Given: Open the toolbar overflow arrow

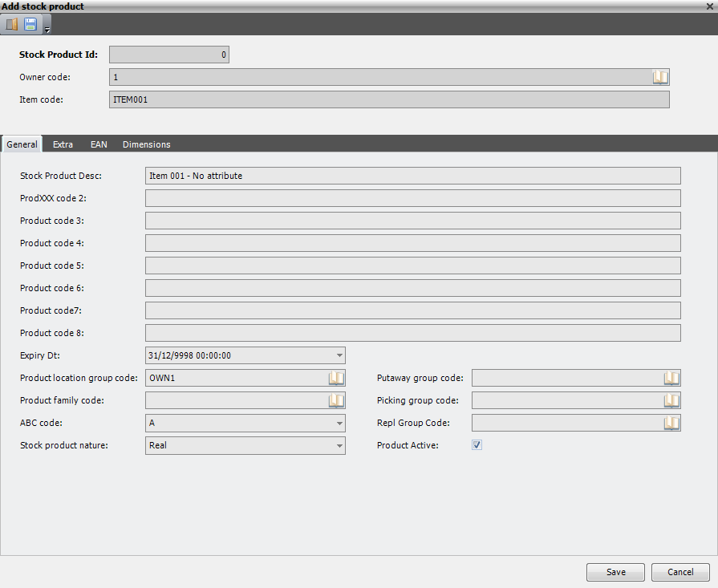Looking at the screenshot, I should [47, 30].
